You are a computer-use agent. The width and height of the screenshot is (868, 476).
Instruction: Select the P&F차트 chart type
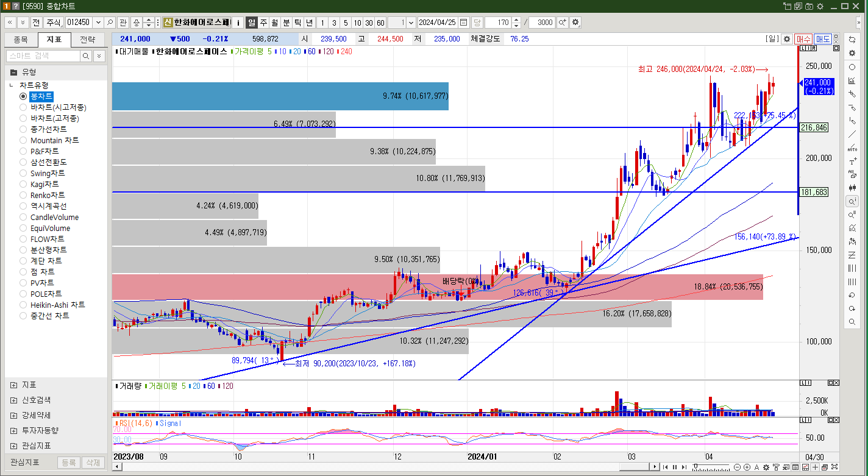point(39,151)
